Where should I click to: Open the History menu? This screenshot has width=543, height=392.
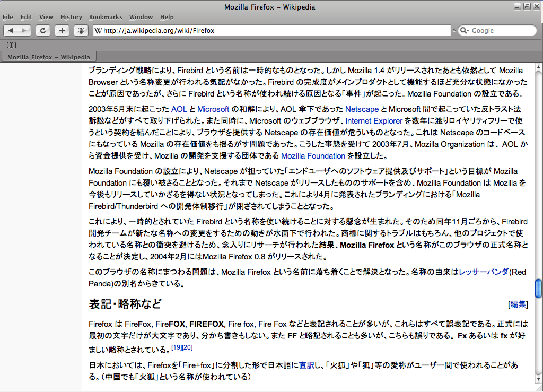pyautogui.click(x=71, y=17)
